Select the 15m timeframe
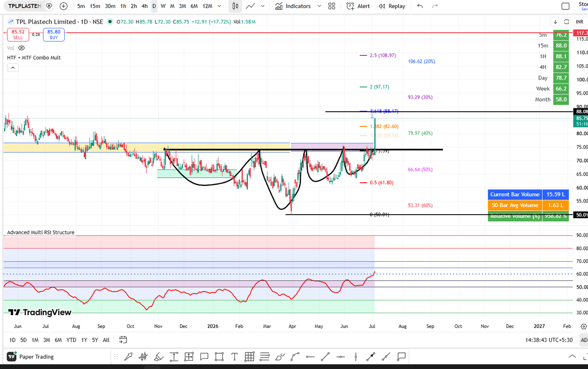Viewport: 588px width, 369px height. 95,6
